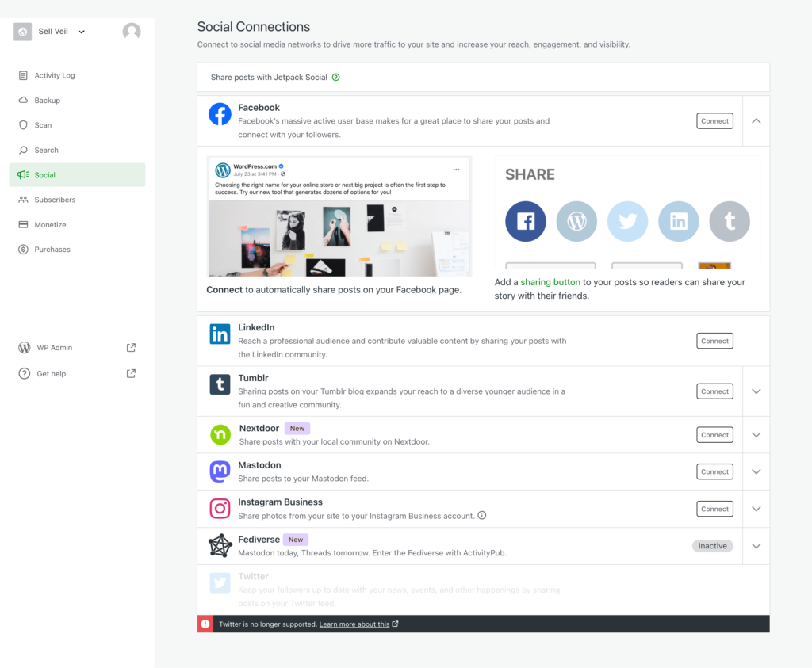This screenshot has width=812, height=668.
Task: Click the Nextdoor icon
Action: (x=220, y=434)
